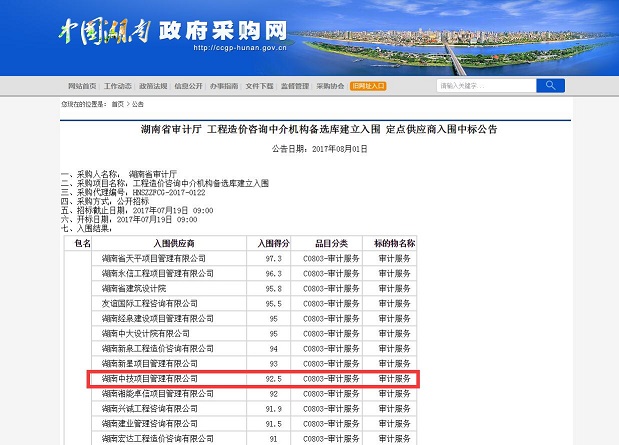Select the score cell 96.3

[274, 274]
